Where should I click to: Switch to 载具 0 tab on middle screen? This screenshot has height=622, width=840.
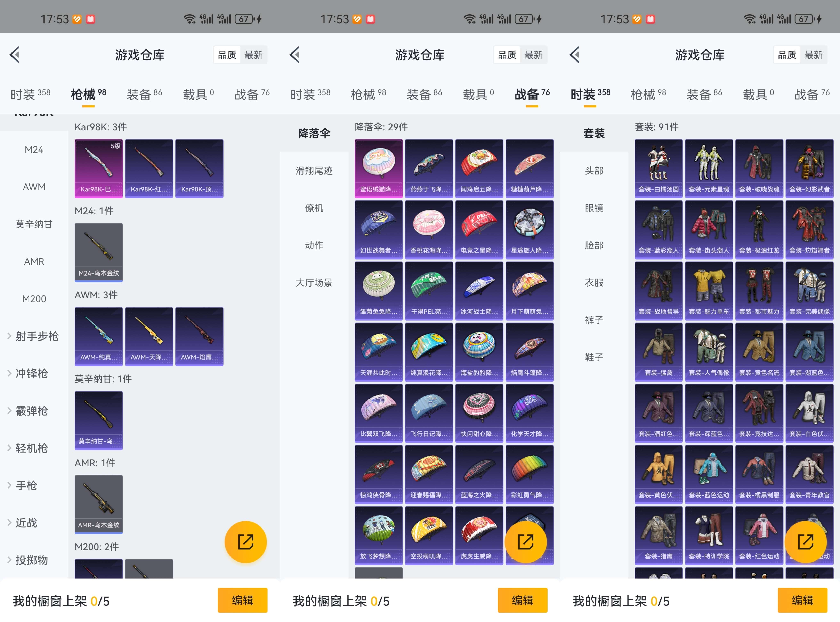tap(478, 94)
